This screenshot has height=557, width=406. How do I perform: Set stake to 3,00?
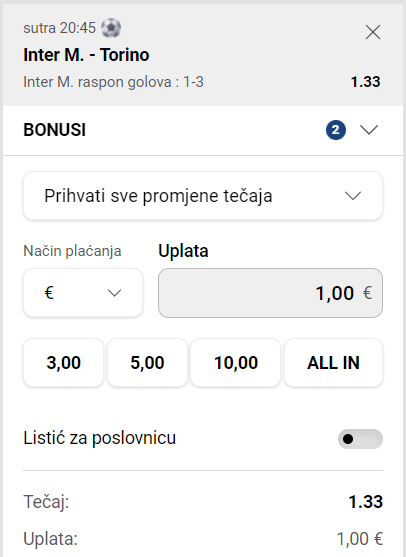point(64,363)
